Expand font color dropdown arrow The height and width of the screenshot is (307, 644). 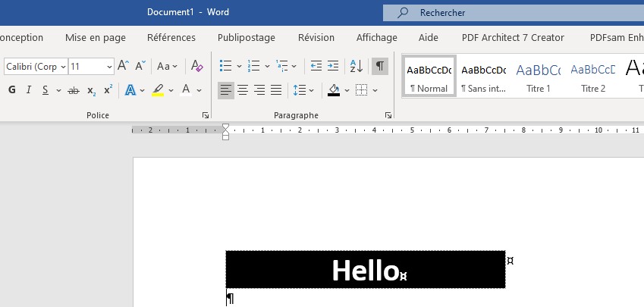tap(199, 90)
